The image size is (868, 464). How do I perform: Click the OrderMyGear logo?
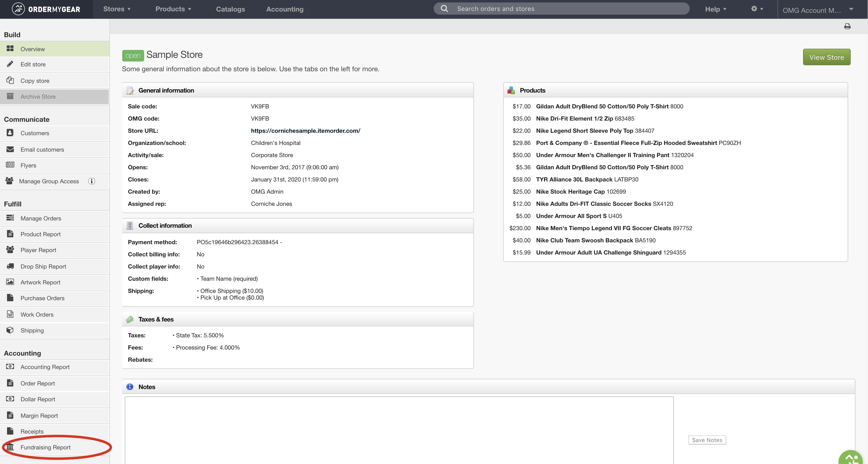(46, 9)
